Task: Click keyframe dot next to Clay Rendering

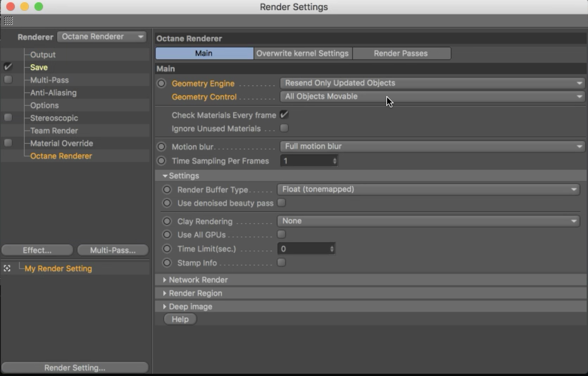Action: pos(167,221)
